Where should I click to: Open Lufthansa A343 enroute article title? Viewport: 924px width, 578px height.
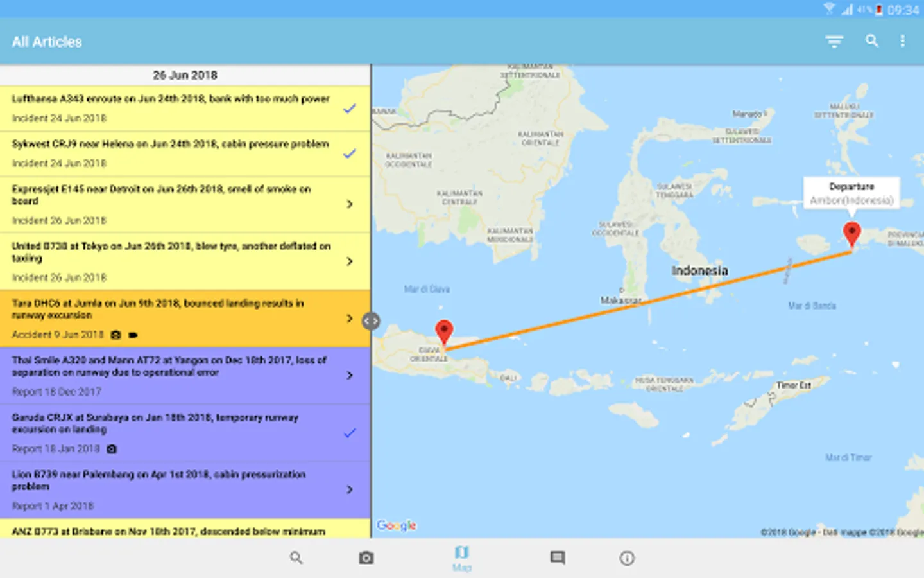point(171,99)
